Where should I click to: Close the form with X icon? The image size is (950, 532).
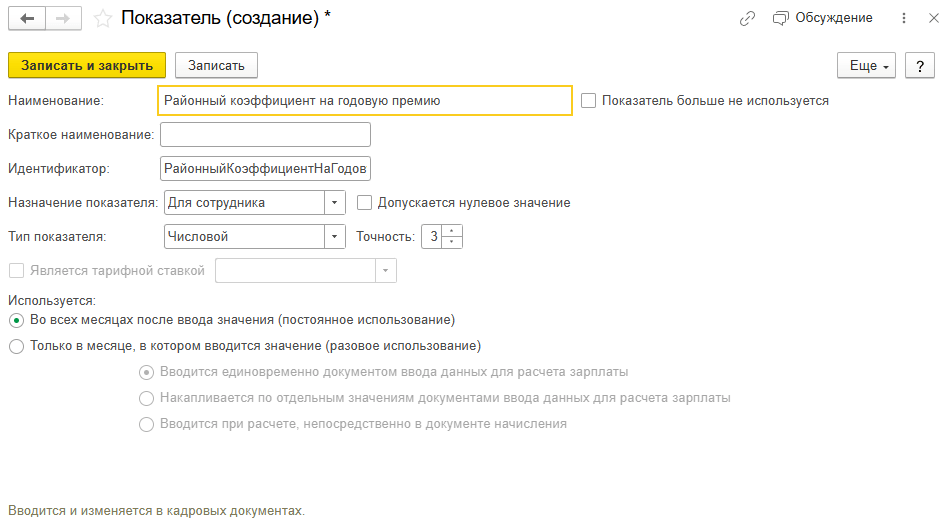(933, 18)
